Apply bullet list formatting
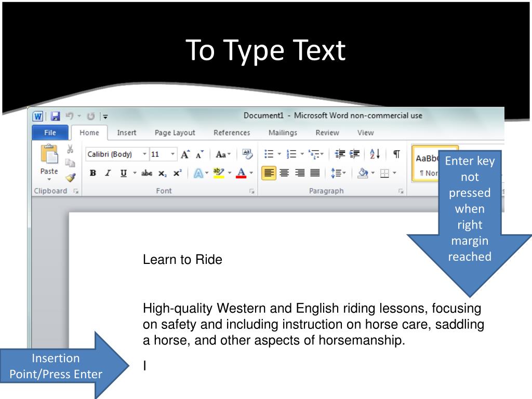 click(269, 154)
